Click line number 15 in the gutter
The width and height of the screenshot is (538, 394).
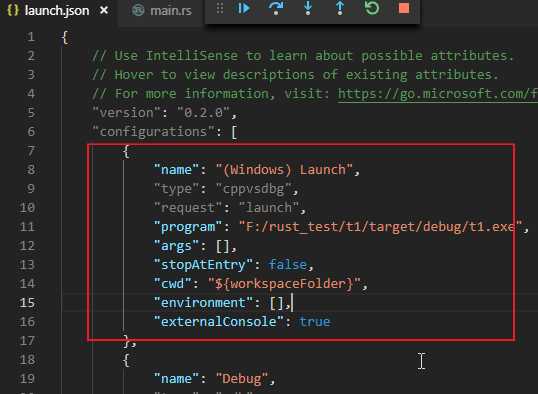pos(27,303)
